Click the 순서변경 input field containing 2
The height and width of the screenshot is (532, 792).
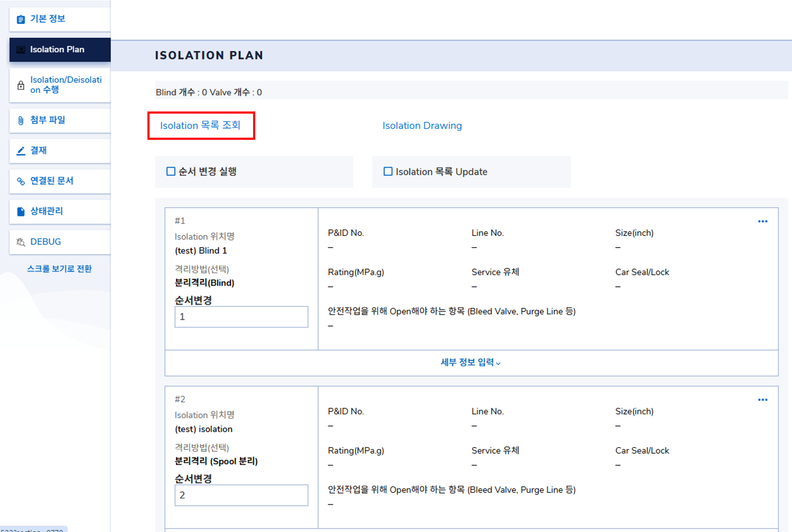point(241,495)
